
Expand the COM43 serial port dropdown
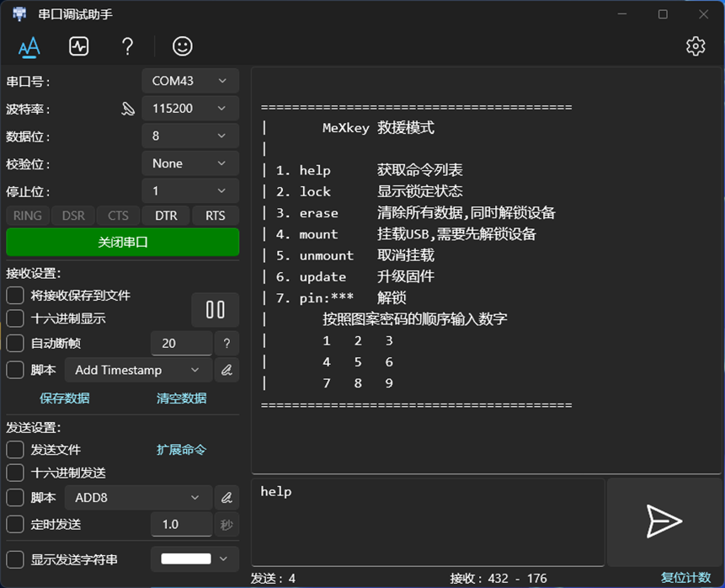coord(189,81)
